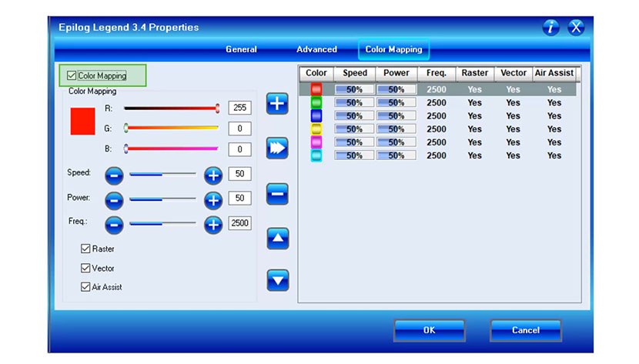Select the yellow color in mapping list
The image size is (639, 364).
tap(316, 129)
